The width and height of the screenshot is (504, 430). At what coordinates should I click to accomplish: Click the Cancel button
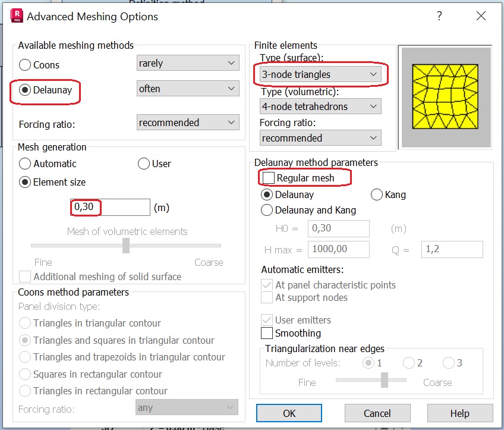click(x=377, y=413)
